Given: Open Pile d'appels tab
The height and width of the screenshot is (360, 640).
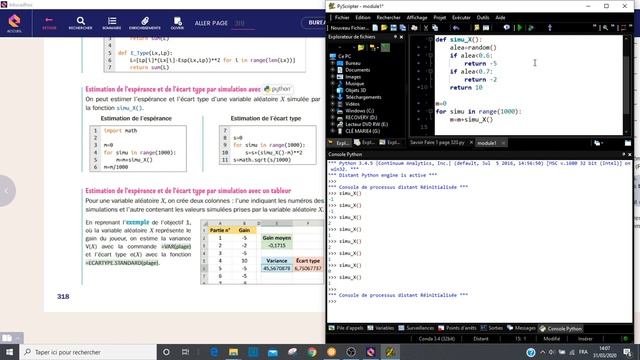Looking at the screenshot, I should [x=346, y=328].
